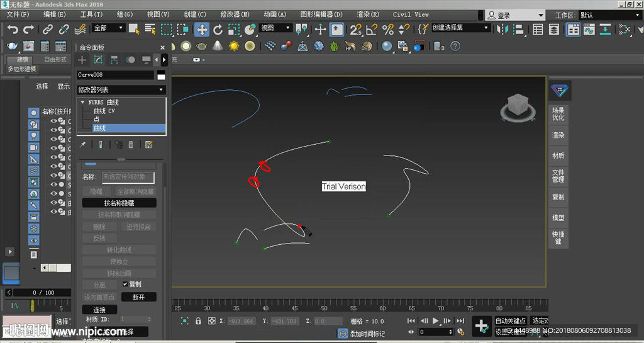Screen dimensions: 644x343
Task: Open the 渲染(R) menu
Action: (368, 14)
